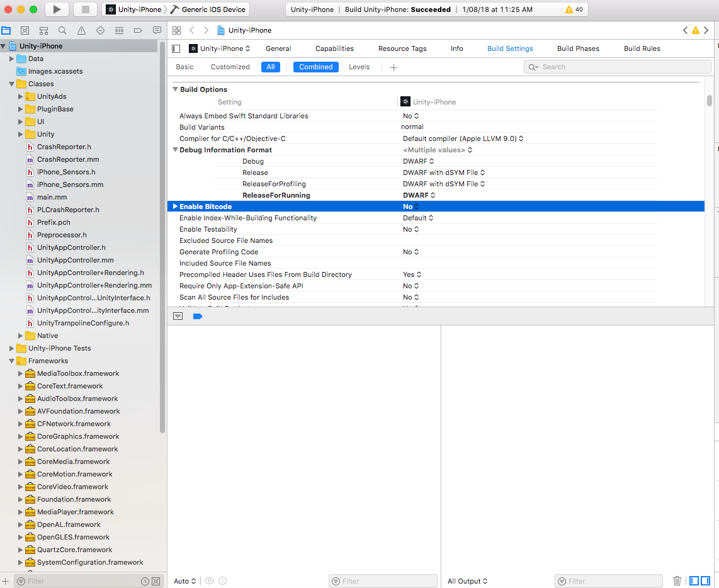Screen dimensions: 719x588
Task: Select the UnityAppController.mm file
Action: [75, 260]
